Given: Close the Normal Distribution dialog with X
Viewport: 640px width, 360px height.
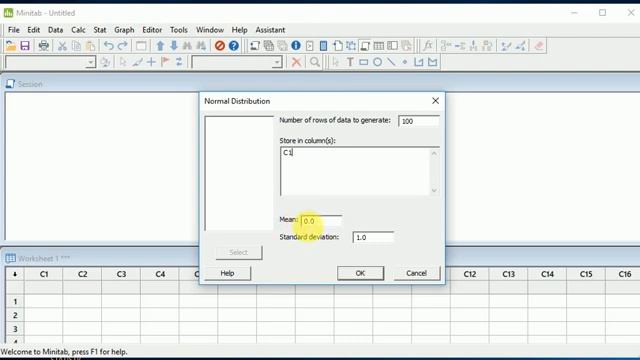Looking at the screenshot, I should pyautogui.click(x=436, y=101).
